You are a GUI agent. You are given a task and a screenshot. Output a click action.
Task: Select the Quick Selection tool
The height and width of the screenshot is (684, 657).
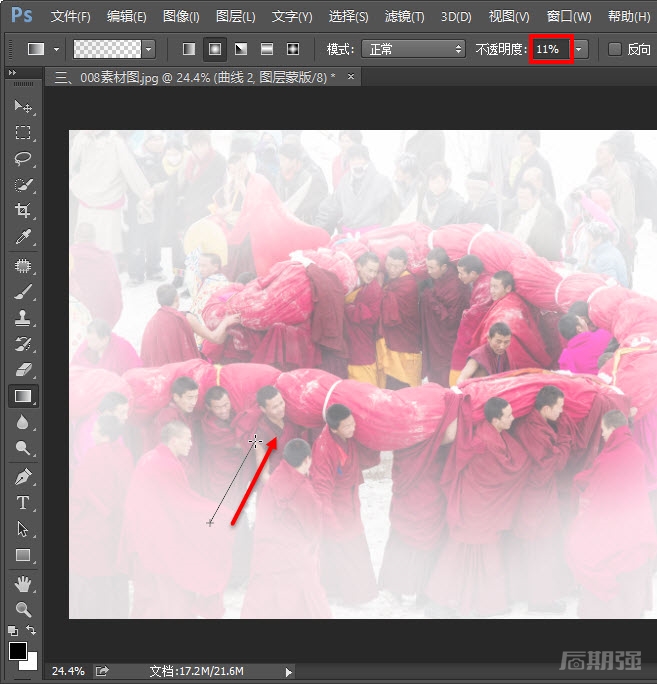point(23,185)
